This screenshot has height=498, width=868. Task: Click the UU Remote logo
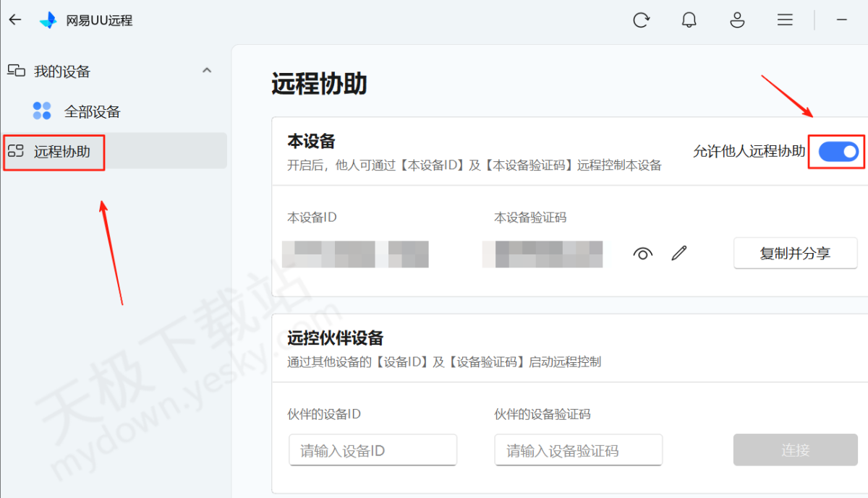click(48, 20)
